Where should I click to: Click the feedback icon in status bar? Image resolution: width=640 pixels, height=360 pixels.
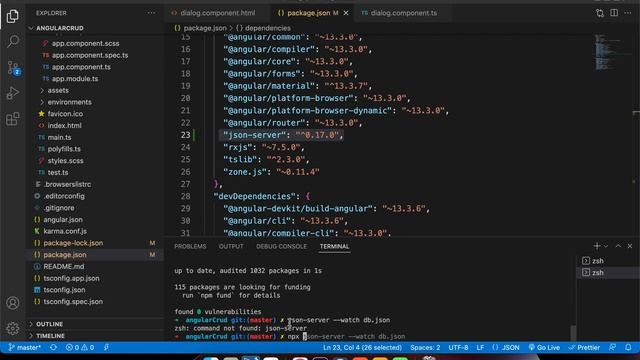click(x=613, y=348)
